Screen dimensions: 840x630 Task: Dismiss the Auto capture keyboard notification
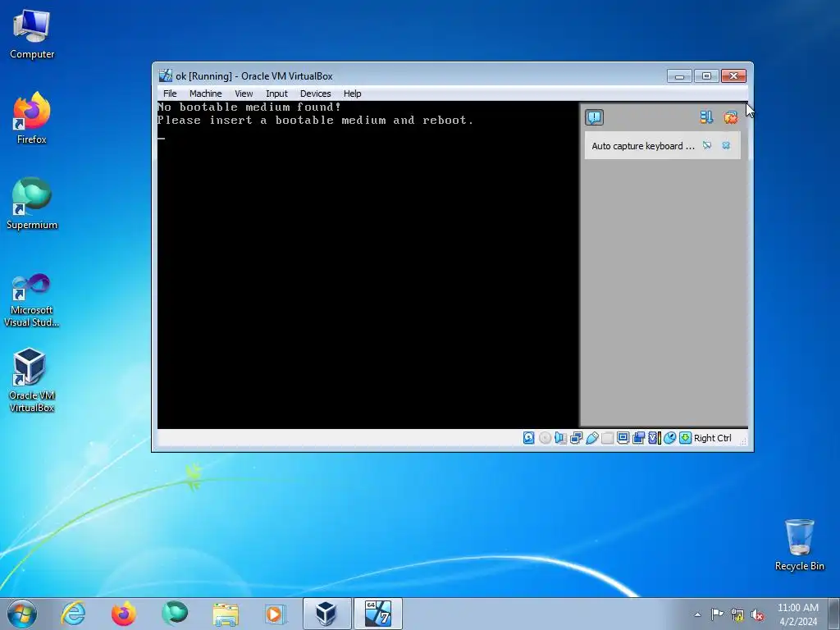[726, 145]
